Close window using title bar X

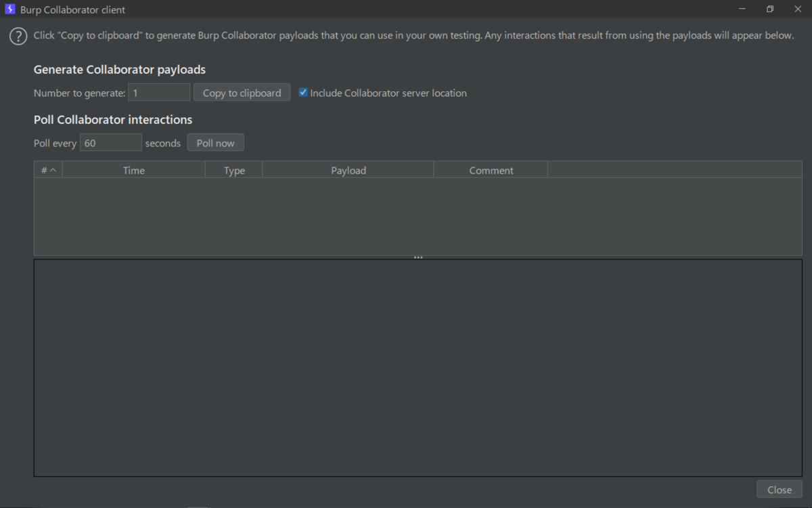point(798,9)
